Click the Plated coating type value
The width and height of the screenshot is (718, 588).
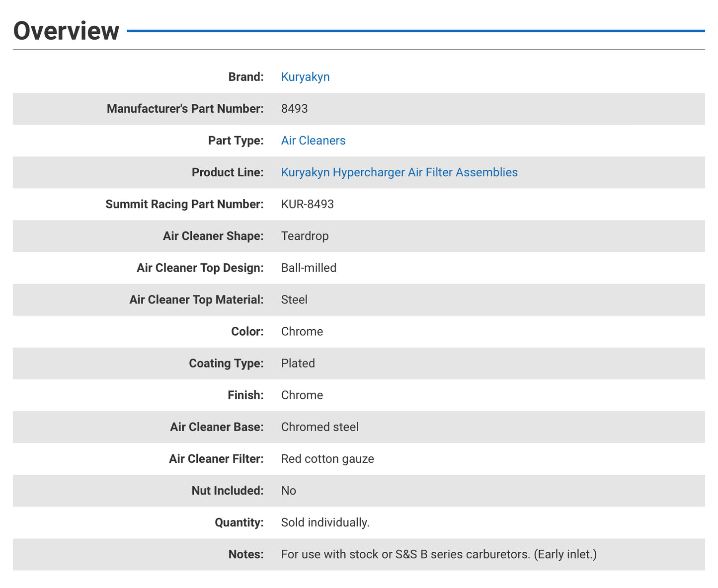click(298, 363)
